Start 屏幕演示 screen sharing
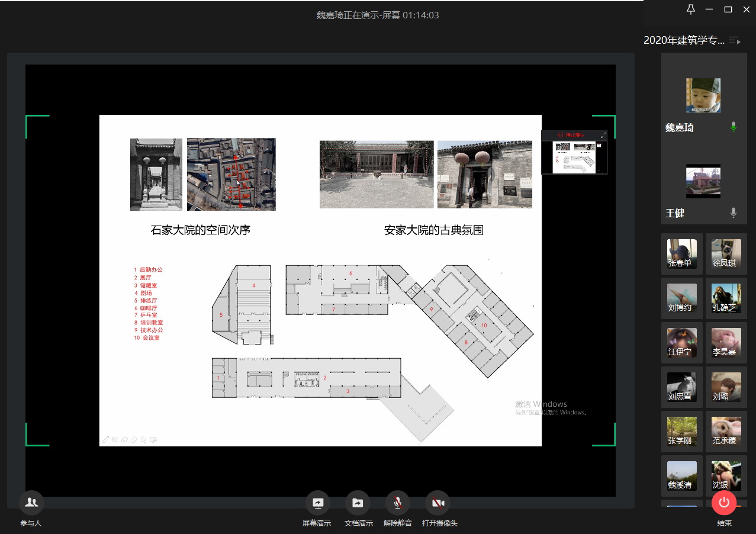This screenshot has width=756, height=534. pyautogui.click(x=317, y=503)
